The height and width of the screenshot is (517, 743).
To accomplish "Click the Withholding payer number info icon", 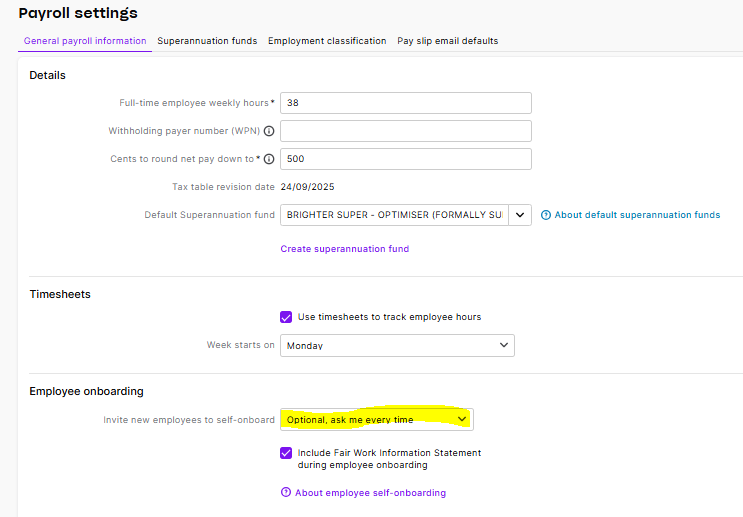I will [269, 132].
